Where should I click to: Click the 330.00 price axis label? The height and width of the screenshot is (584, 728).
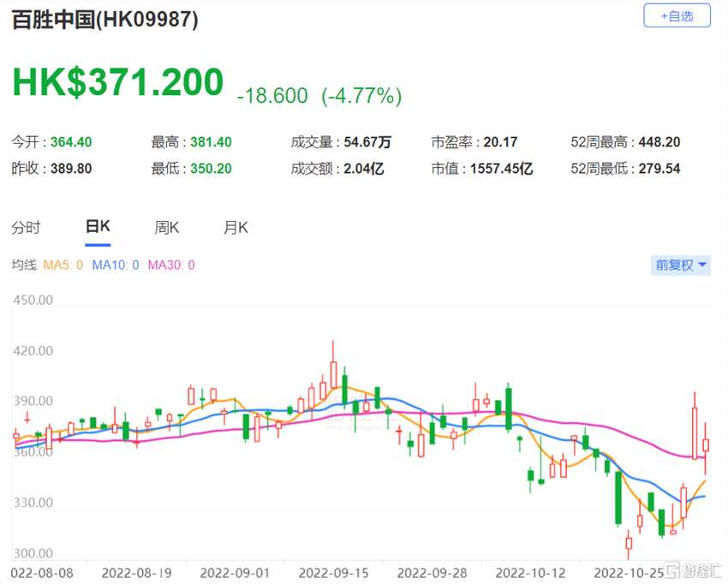click(x=33, y=503)
